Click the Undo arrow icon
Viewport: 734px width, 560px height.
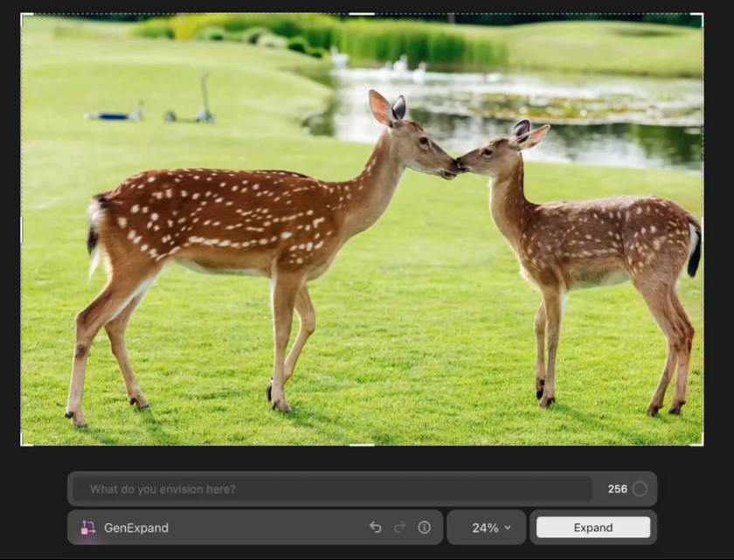[x=375, y=527]
